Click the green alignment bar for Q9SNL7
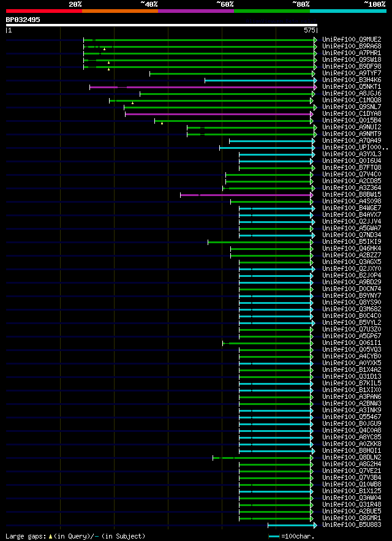Viewport: 392px width, 541px height. tap(219, 107)
